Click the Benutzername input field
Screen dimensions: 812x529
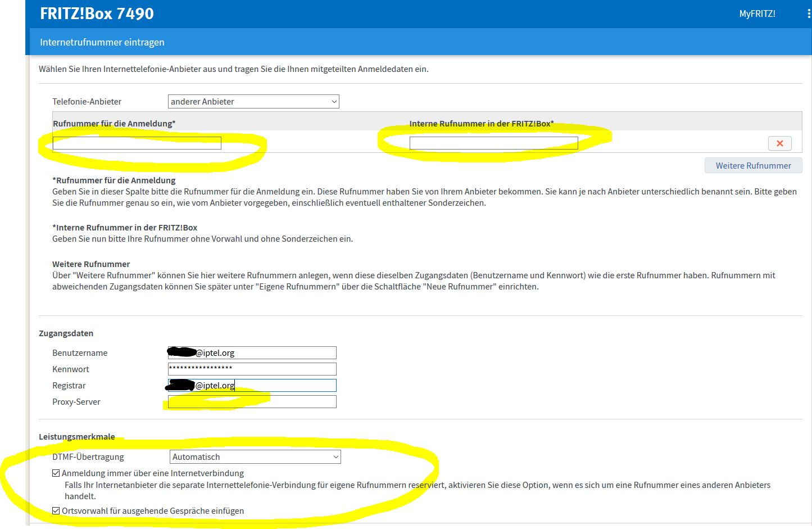[252, 353]
